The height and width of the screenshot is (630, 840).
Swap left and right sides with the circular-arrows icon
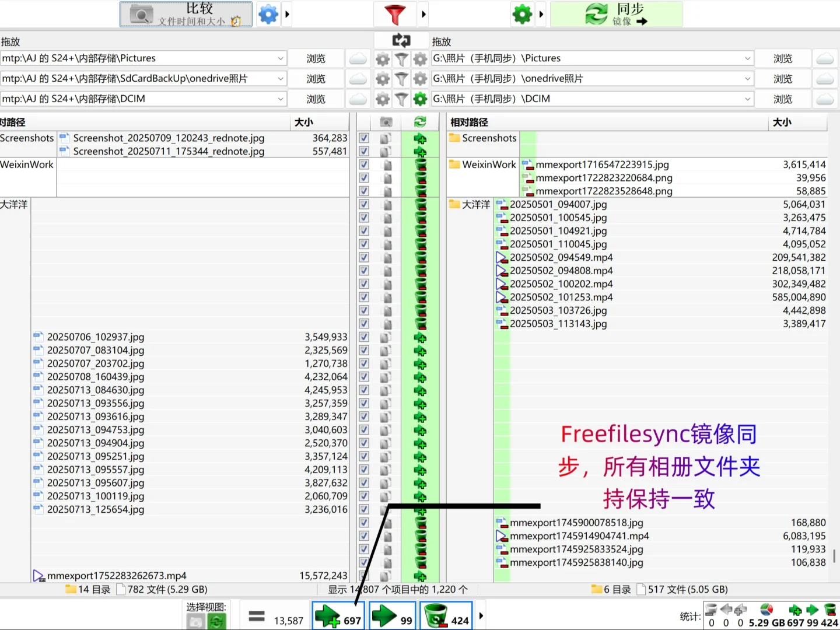[401, 40]
